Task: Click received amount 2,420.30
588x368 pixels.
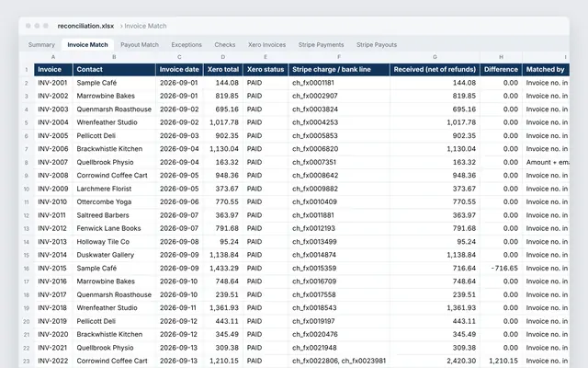Action: click(435, 362)
